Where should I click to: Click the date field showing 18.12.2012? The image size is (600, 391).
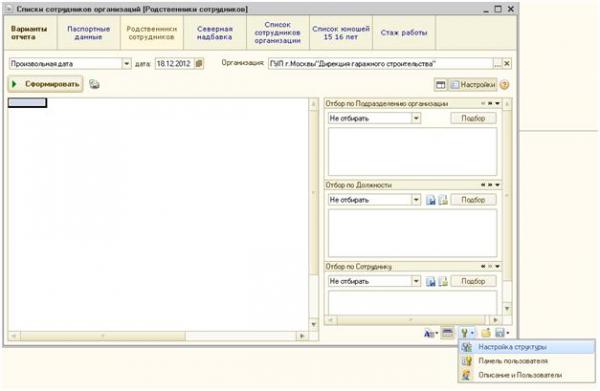click(174, 64)
